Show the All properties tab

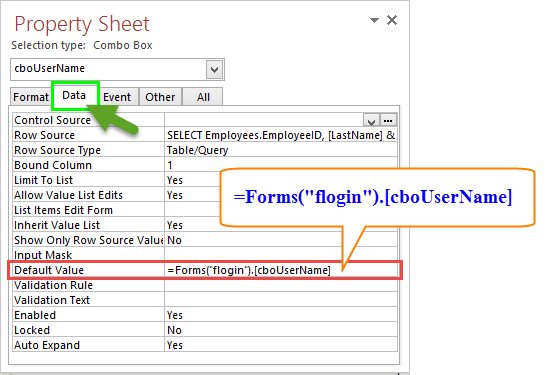pos(203,97)
